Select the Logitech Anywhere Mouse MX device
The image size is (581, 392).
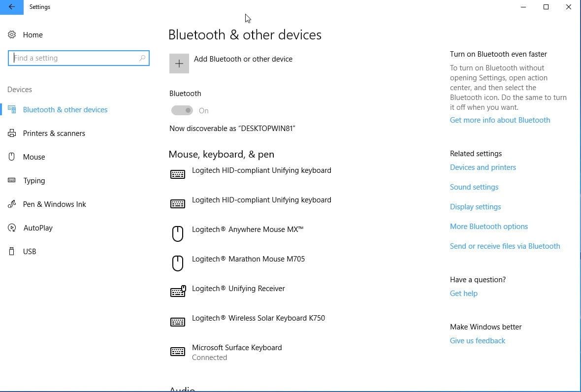pyautogui.click(x=247, y=229)
